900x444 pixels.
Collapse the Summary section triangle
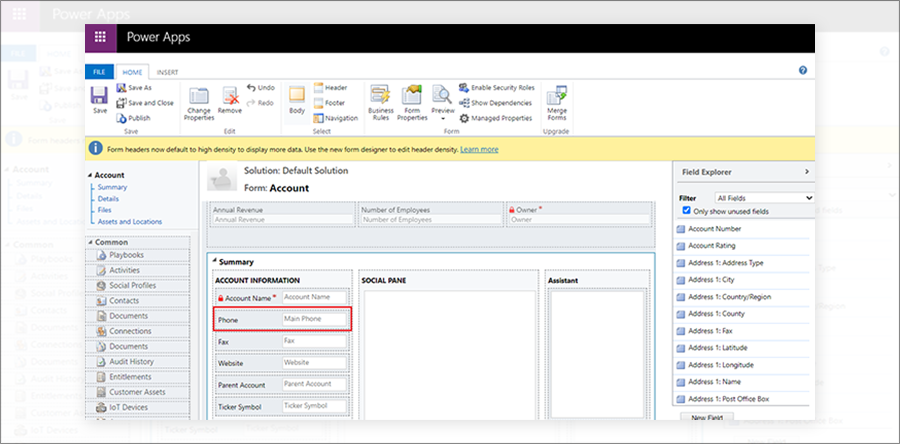(214, 261)
